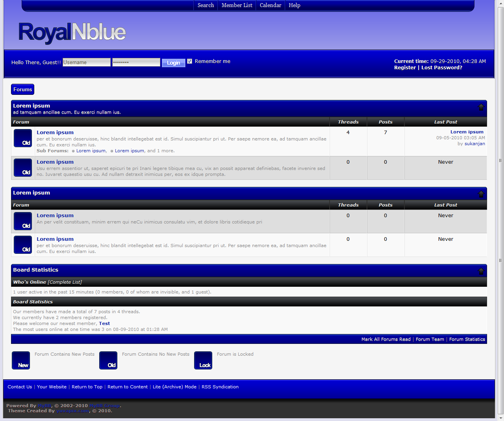The image size is (504, 421).
Task: Collapse the second Lorem ipsum category
Action: (481, 194)
